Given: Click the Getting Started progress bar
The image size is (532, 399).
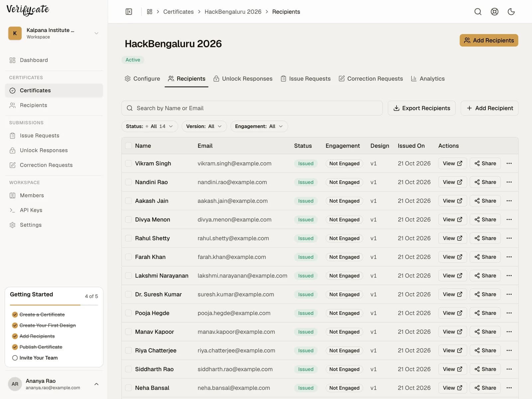Looking at the screenshot, I should point(54,305).
